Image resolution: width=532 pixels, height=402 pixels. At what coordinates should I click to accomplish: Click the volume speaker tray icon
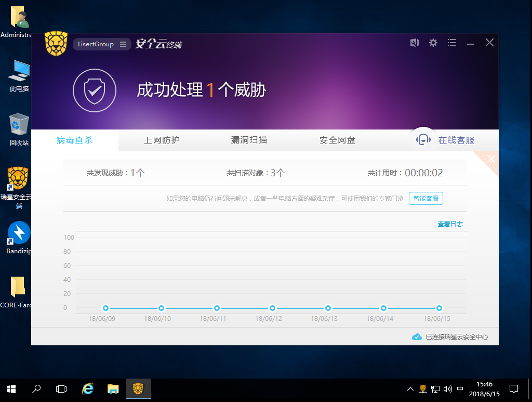pos(447,389)
